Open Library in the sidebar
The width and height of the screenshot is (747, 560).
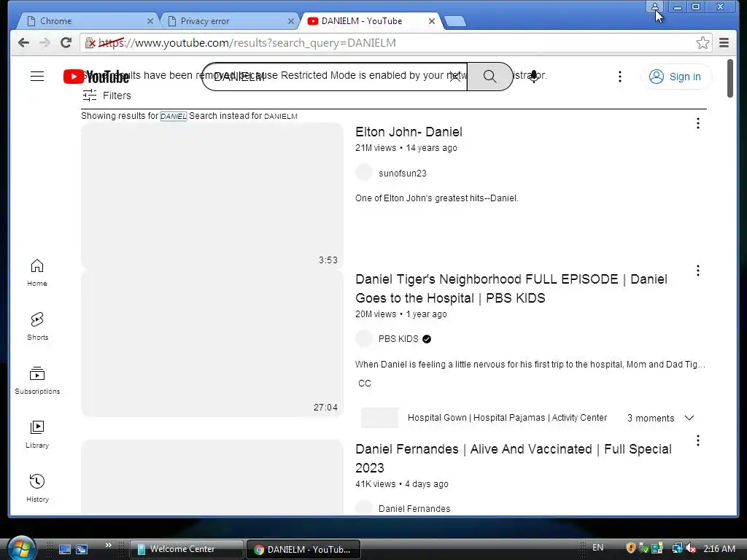(37, 435)
